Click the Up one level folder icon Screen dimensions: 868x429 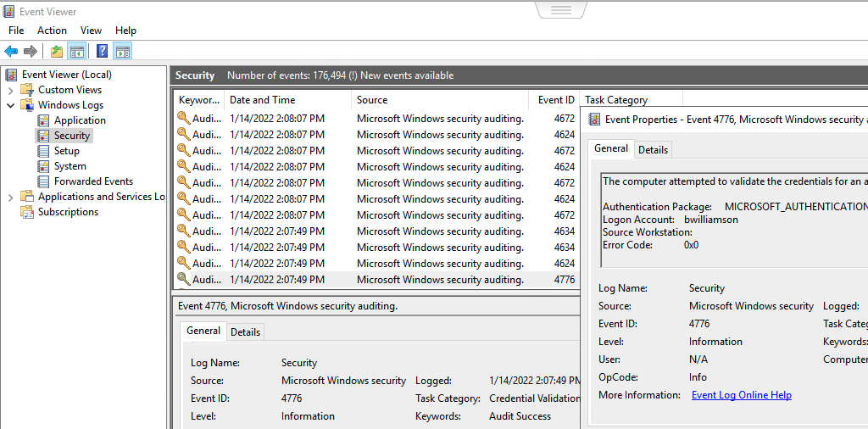click(57, 52)
